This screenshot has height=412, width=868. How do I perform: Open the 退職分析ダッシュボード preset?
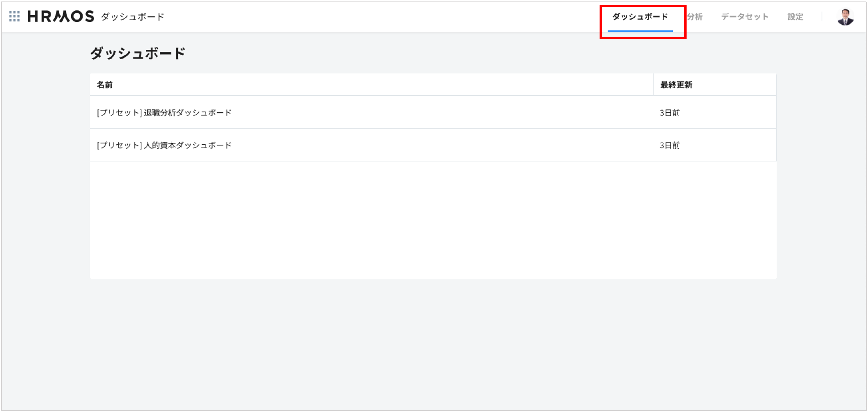(188, 112)
